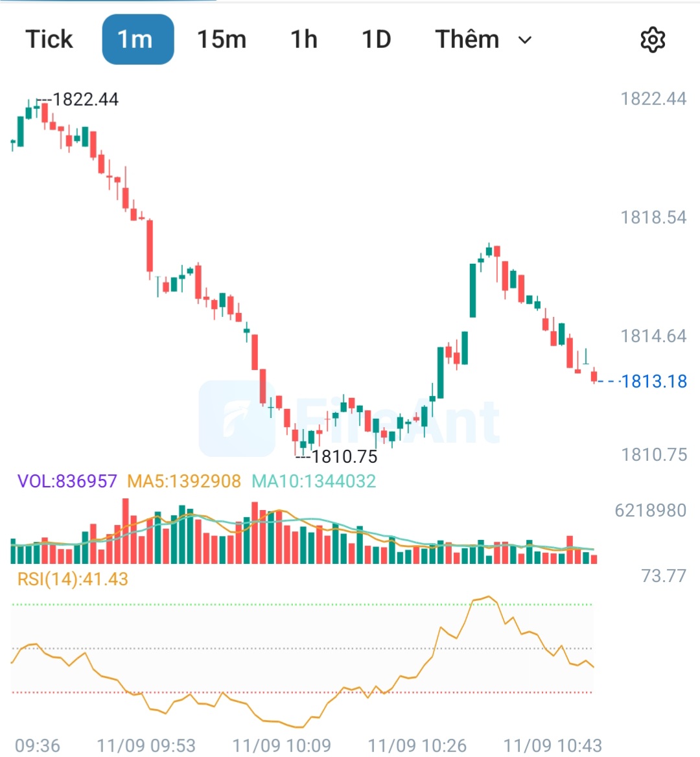Open chart settings gear icon
The width and height of the screenshot is (700, 757).
point(653,40)
